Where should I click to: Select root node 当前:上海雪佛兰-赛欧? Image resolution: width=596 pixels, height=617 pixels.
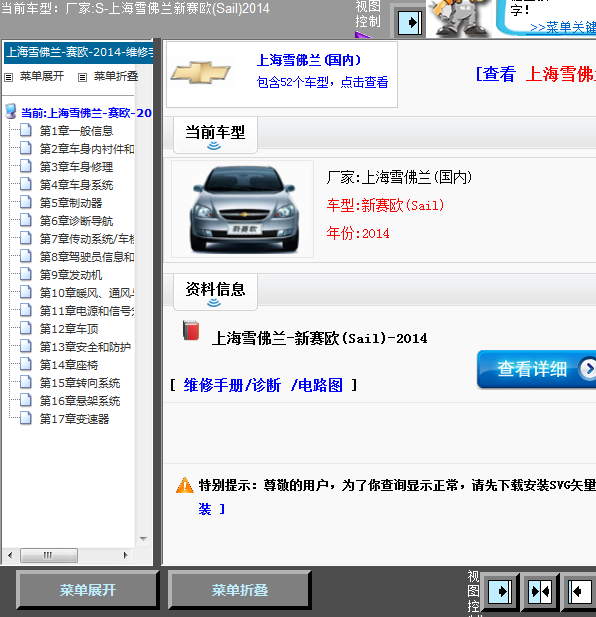click(x=86, y=113)
